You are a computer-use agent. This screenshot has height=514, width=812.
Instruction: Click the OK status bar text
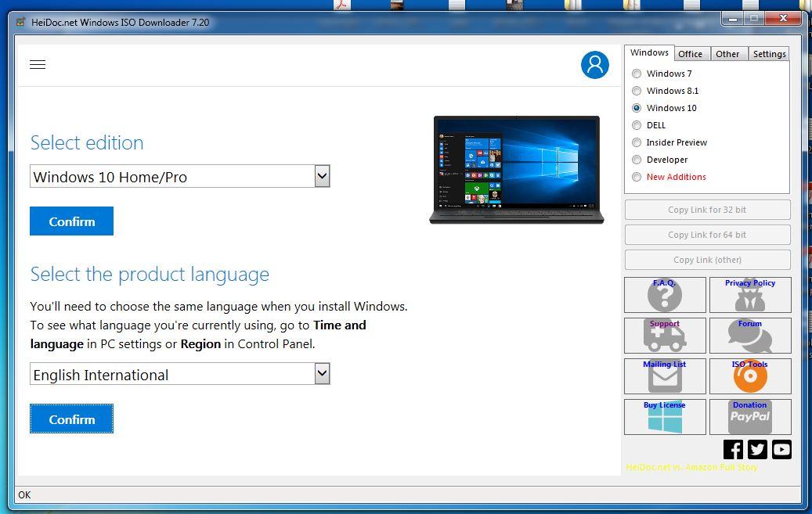coord(24,495)
